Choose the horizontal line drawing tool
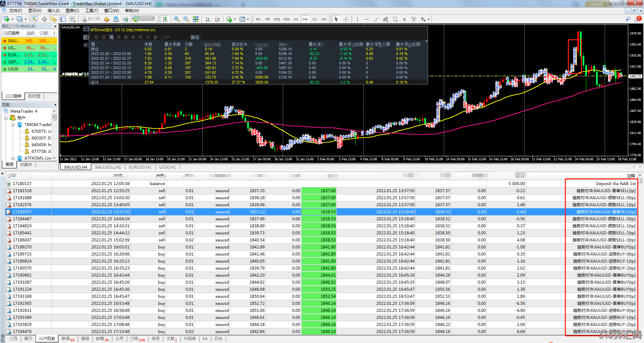 click(367, 19)
